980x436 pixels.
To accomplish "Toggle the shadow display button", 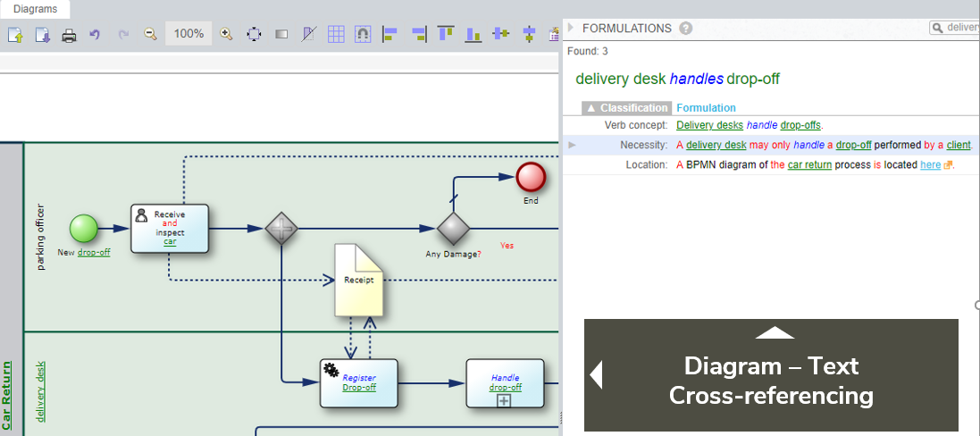I will (x=281, y=35).
